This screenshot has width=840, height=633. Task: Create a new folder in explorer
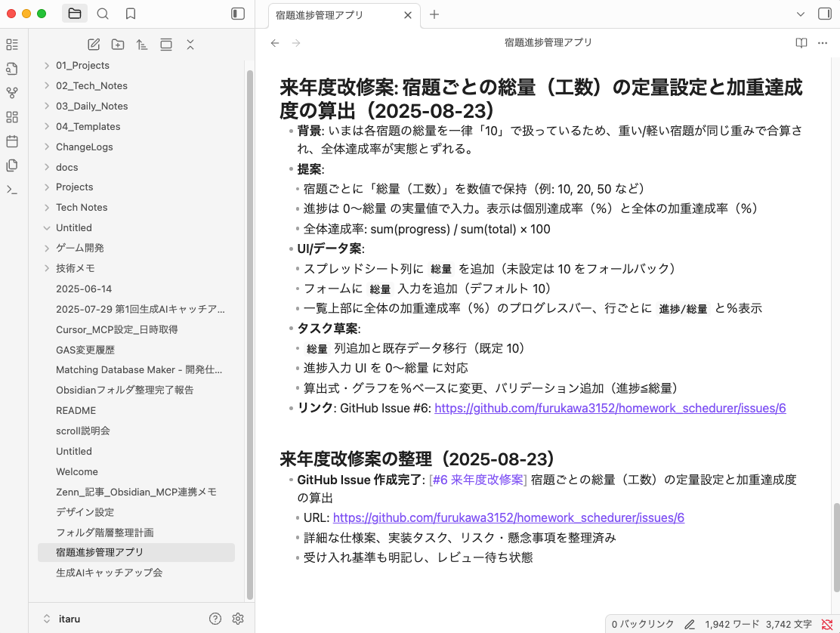click(118, 45)
